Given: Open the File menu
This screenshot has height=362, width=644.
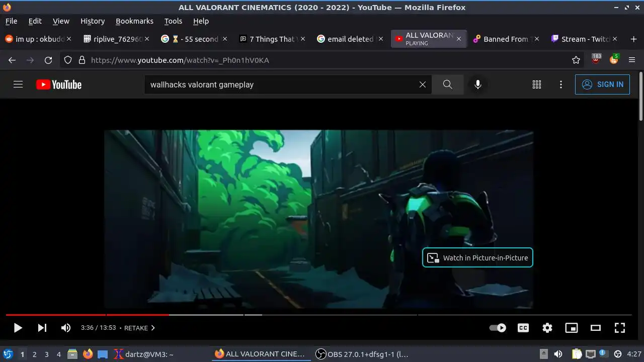Looking at the screenshot, I should coord(11,21).
